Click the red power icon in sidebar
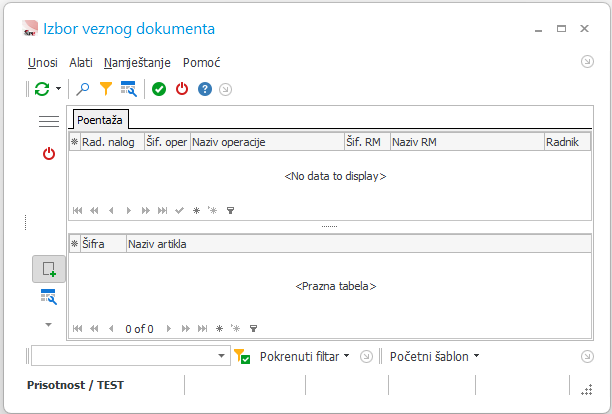This screenshot has width=612, height=414. click(49, 154)
